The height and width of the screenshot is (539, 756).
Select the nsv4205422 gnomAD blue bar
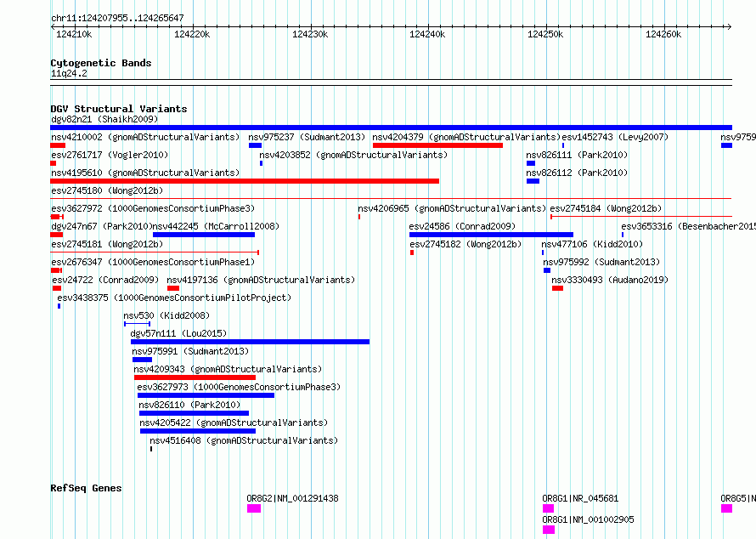click(198, 431)
